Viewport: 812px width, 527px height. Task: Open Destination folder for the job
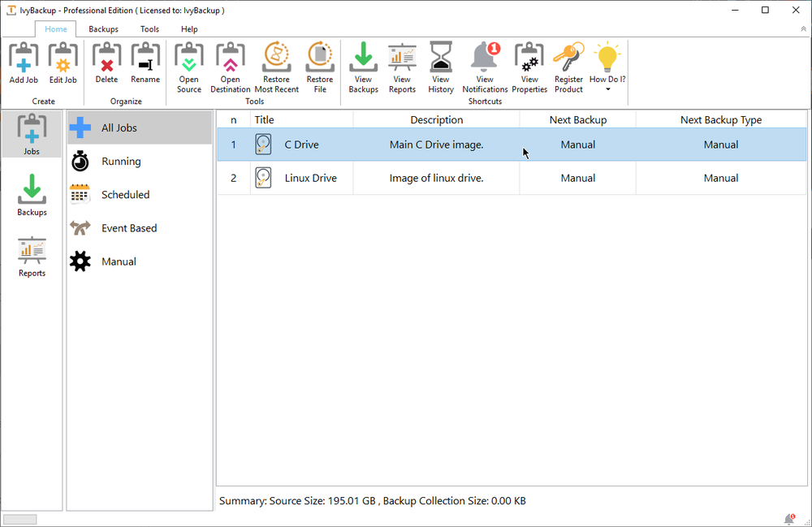pos(231,68)
